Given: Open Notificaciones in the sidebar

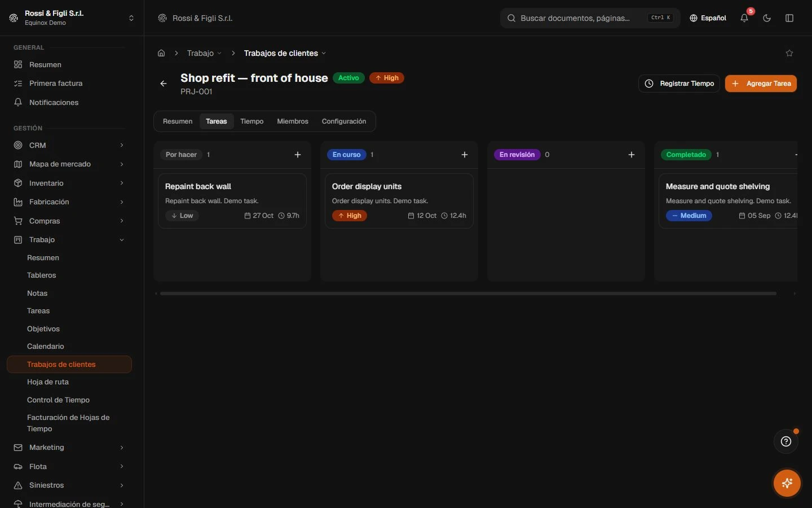Looking at the screenshot, I should 54,103.
